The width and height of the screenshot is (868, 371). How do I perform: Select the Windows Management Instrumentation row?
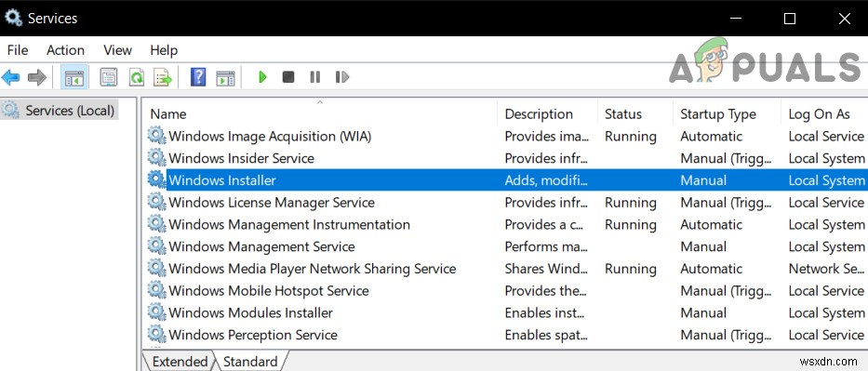click(506, 224)
